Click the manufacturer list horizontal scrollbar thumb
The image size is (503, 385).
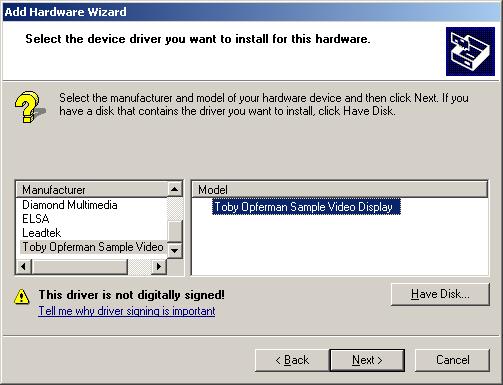(80, 266)
